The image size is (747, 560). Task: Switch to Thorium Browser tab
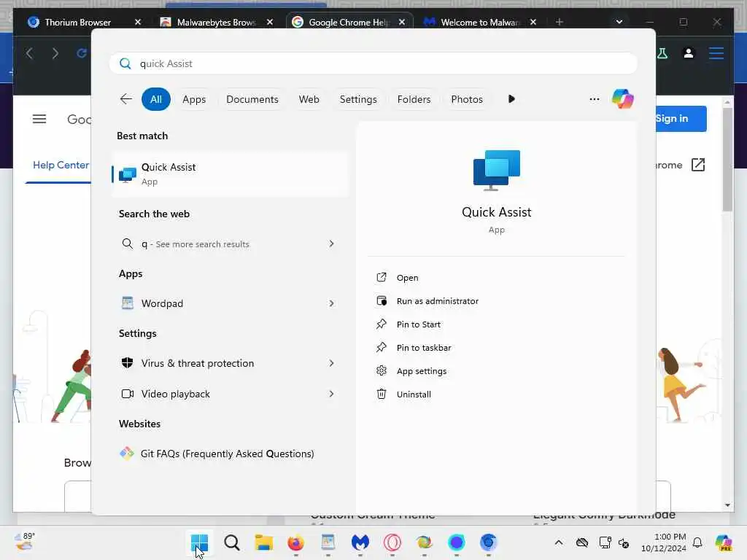click(77, 22)
